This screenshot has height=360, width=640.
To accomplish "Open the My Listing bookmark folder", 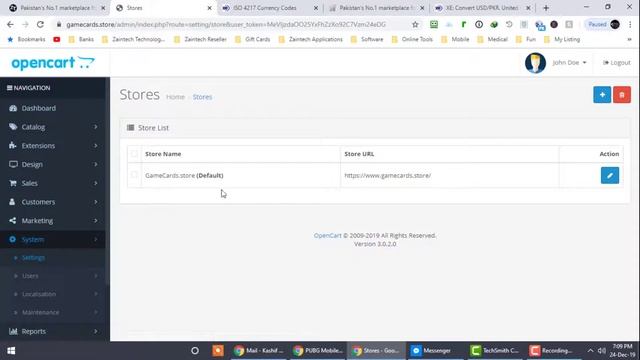I will (x=562, y=40).
